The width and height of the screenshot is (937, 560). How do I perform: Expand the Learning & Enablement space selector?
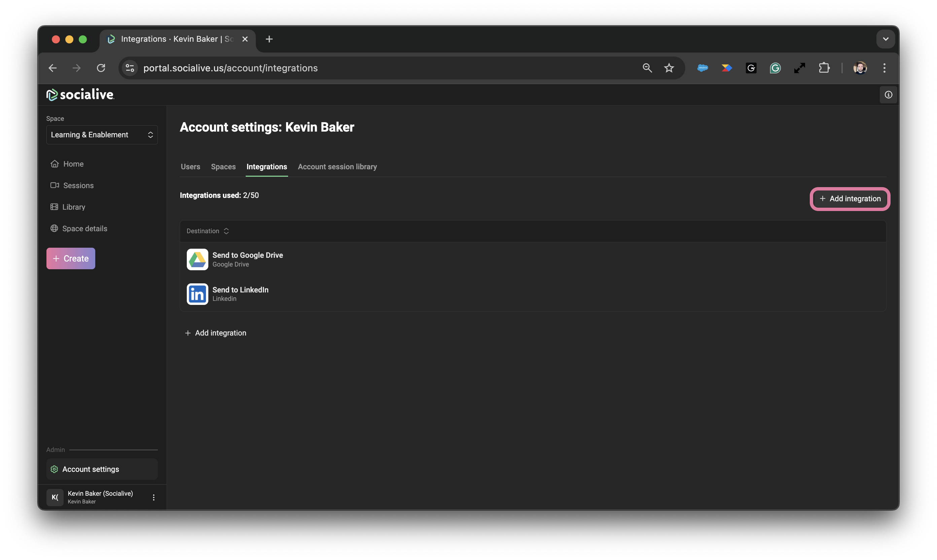(102, 135)
